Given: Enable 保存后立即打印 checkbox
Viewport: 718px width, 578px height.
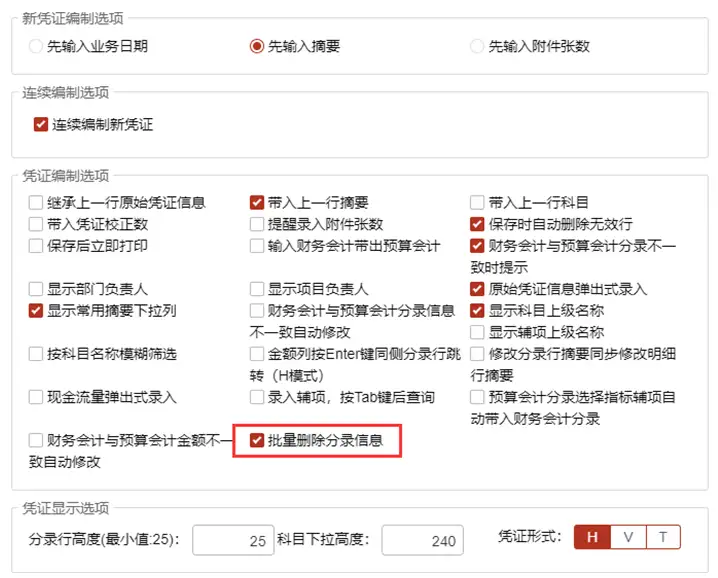Looking at the screenshot, I should pos(36,246).
